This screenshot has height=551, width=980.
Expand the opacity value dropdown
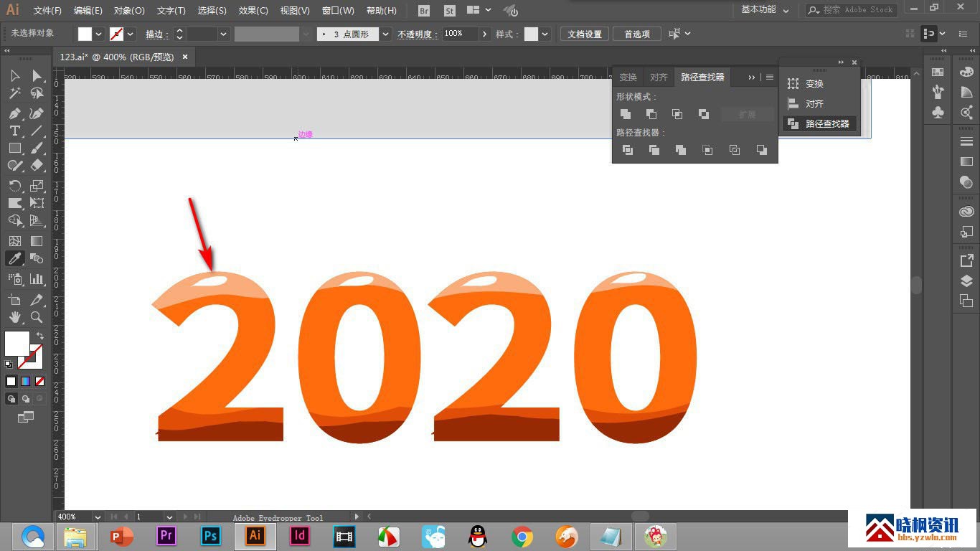[486, 34]
